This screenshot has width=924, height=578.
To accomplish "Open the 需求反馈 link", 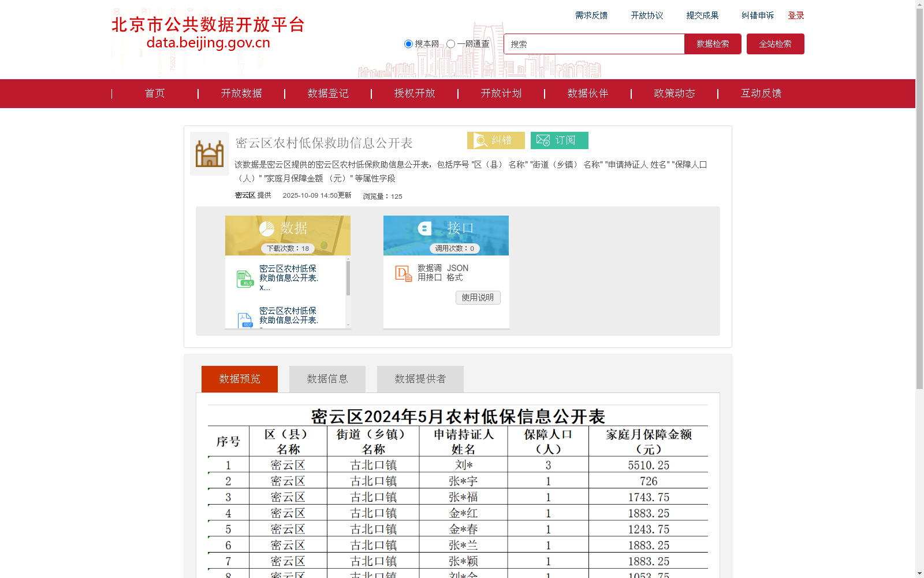I will click(591, 16).
